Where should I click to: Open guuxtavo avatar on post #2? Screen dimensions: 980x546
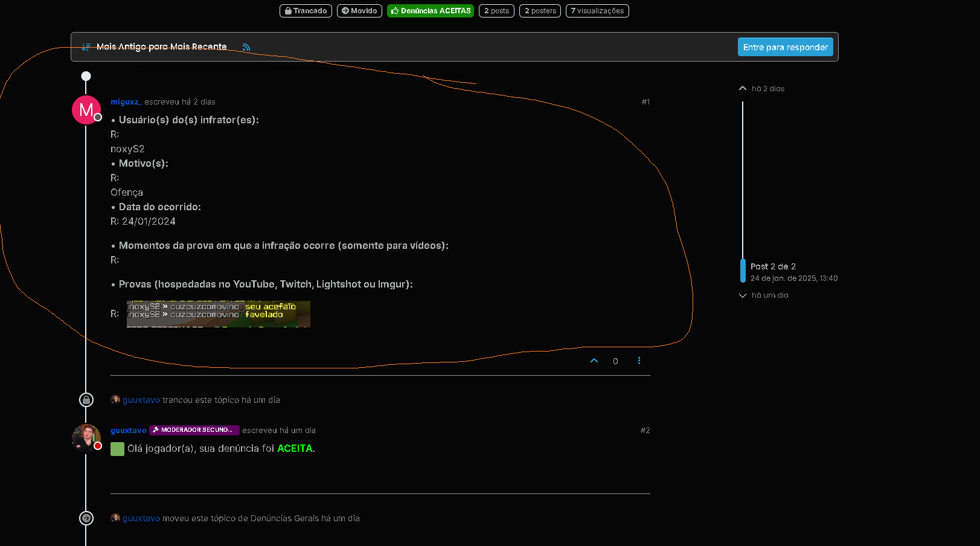(x=86, y=438)
